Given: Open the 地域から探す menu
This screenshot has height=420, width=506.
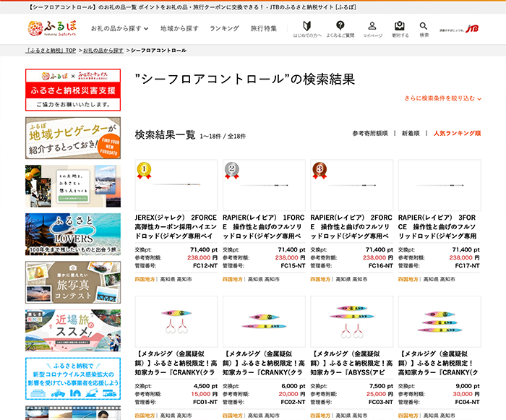Looking at the screenshot, I should click(x=179, y=28).
